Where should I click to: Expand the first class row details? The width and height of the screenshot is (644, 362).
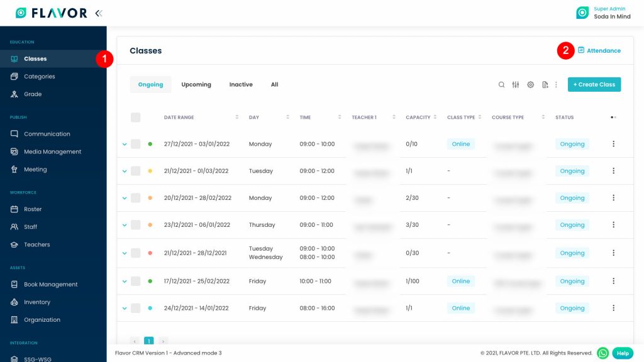(123, 143)
